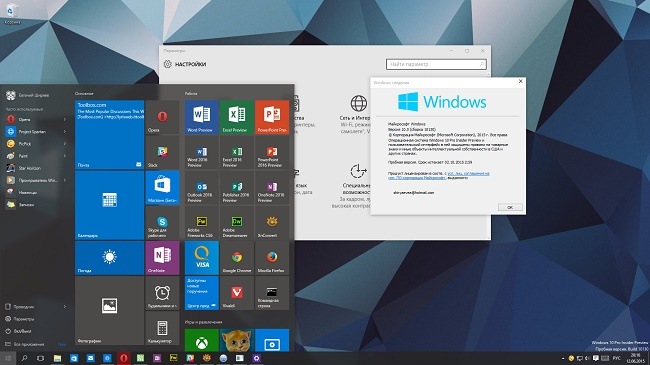Open the Vivaldi browser tile
Image resolution: width=650 pixels, height=365 pixels.
pyautogui.click(x=237, y=293)
